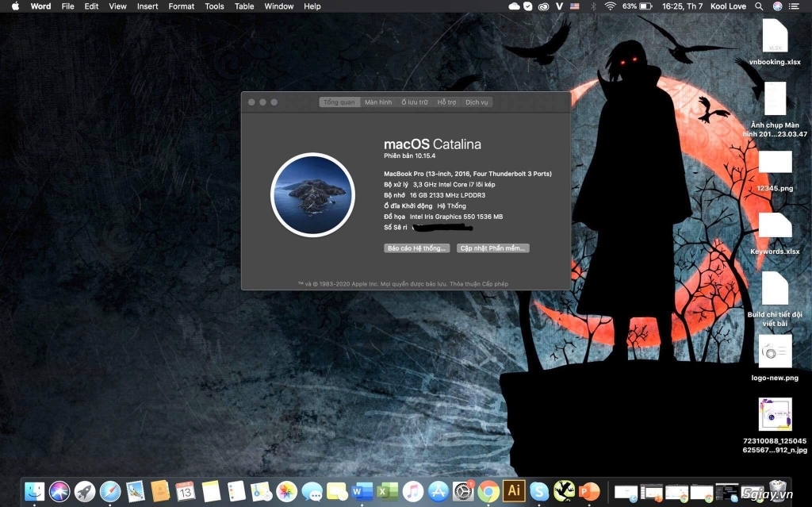The height and width of the screenshot is (507, 812).
Task: Open PowerPoint in dock
Action: click(589, 491)
